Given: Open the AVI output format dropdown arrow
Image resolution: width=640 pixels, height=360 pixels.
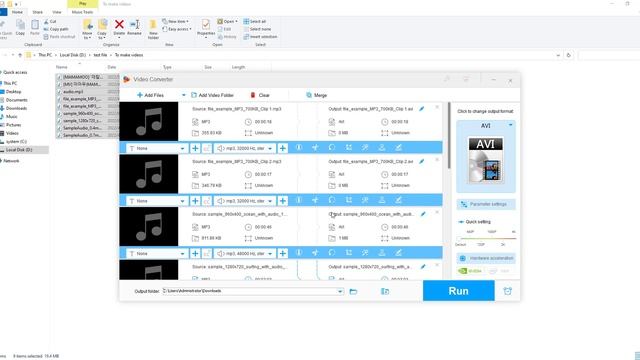Looking at the screenshot, I should [511, 125].
